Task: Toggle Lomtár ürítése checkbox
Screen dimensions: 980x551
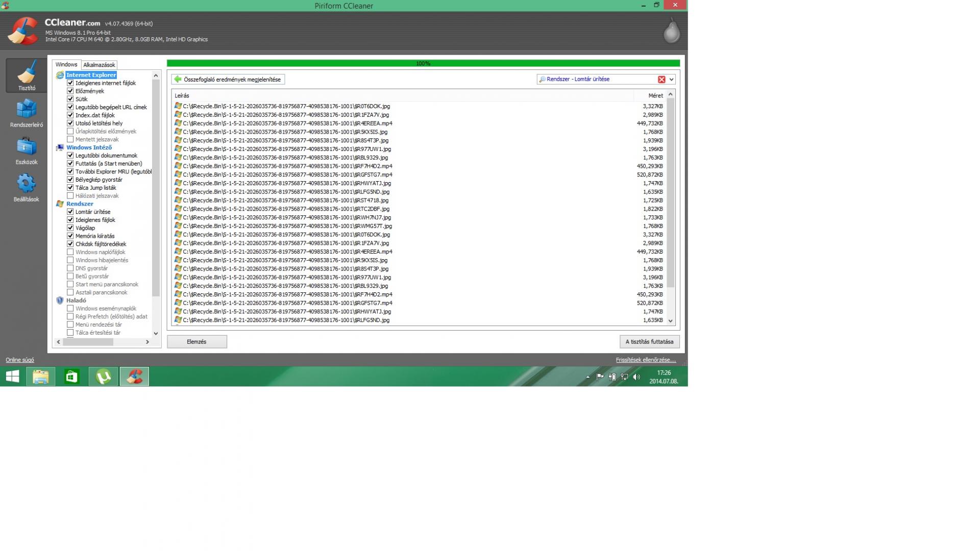Action: coord(70,212)
